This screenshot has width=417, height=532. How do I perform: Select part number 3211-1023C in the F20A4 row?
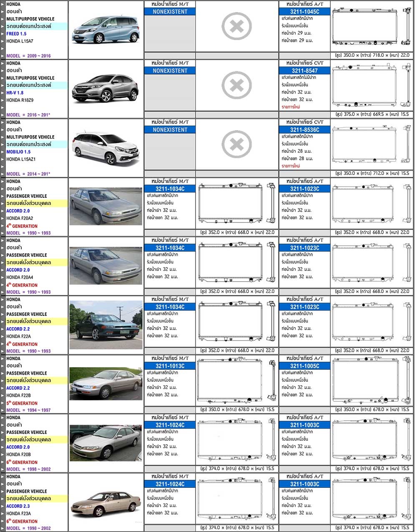point(305,248)
